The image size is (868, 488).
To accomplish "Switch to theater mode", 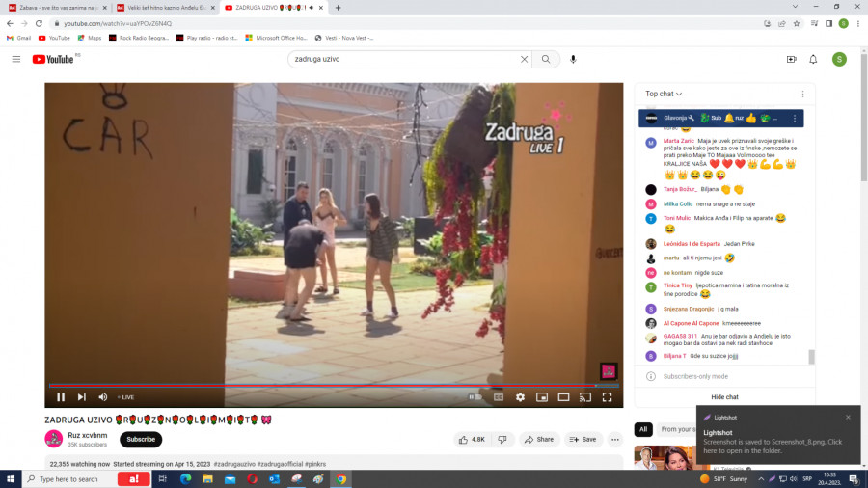I will [x=563, y=396].
